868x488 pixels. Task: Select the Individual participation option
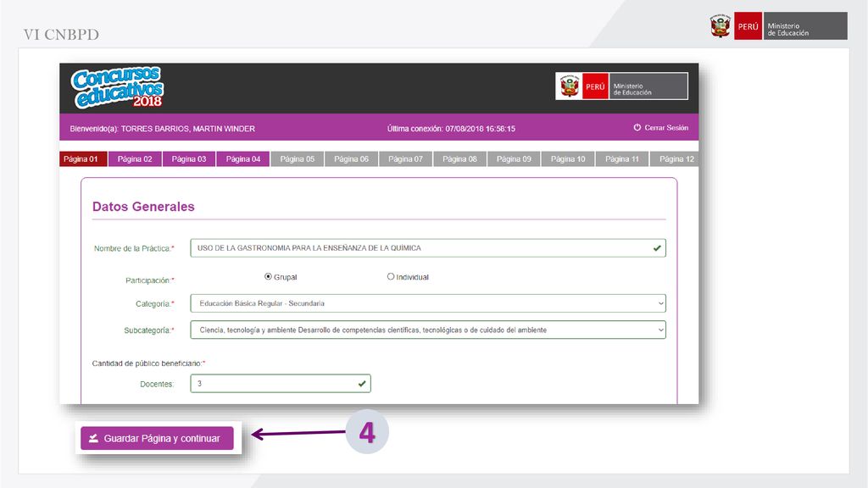pyautogui.click(x=391, y=277)
